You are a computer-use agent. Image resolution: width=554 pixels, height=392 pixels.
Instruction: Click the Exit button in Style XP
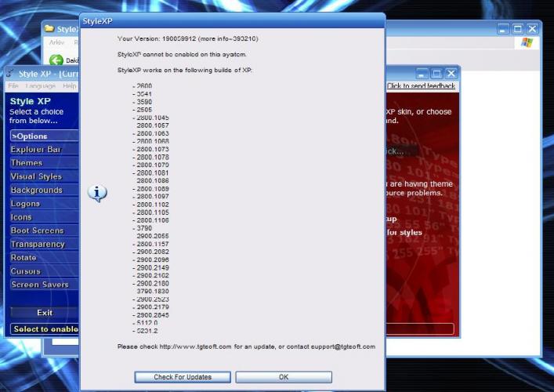coord(44,313)
